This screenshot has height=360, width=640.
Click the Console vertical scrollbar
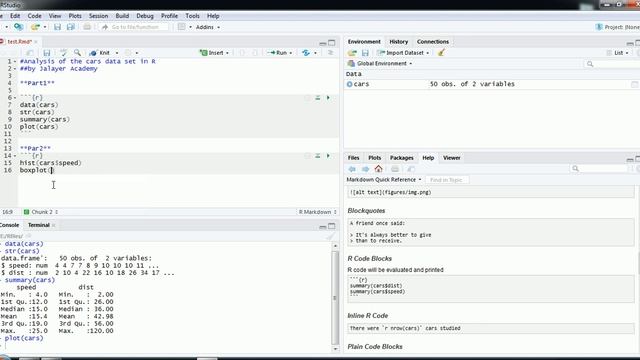(336, 297)
